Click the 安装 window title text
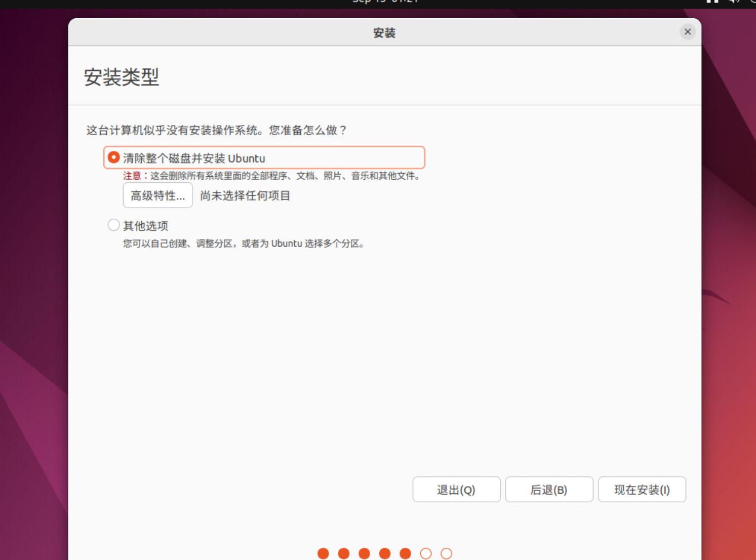Viewport: 756px width, 560px height. (384, 33)
